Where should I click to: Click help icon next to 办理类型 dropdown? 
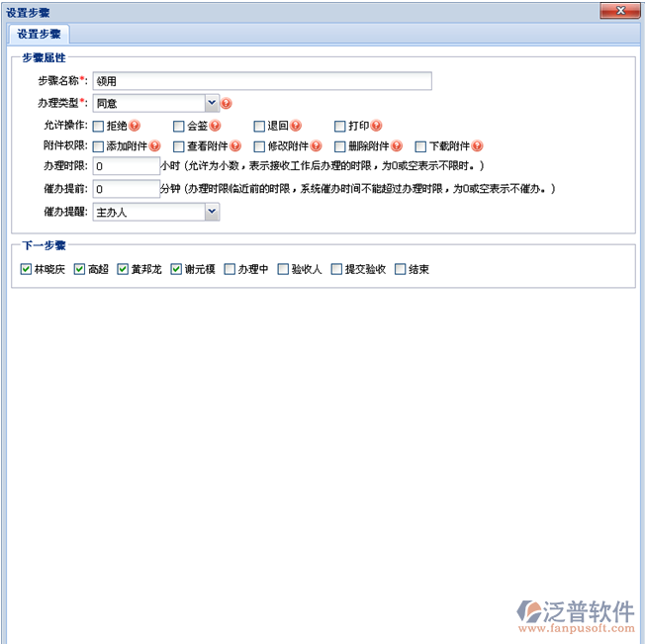pos(226,103)
